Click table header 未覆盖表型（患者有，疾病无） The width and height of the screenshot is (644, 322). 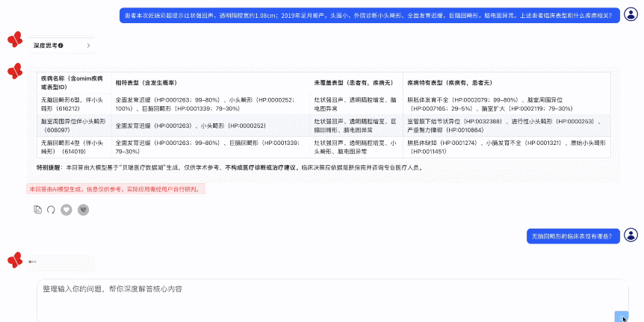[357, 82]
